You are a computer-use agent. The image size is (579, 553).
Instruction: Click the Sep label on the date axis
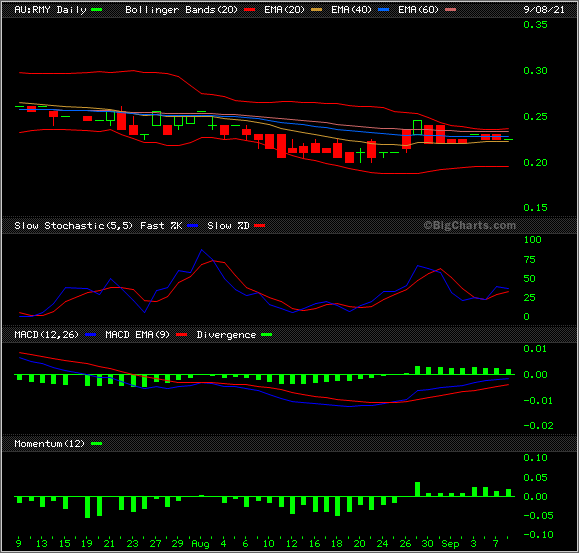point(450,543)
